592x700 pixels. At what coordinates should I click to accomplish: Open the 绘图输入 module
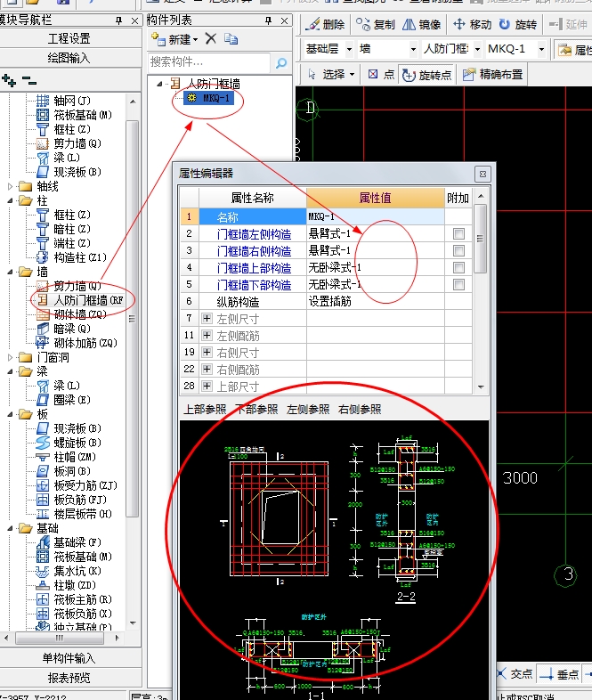69,58
